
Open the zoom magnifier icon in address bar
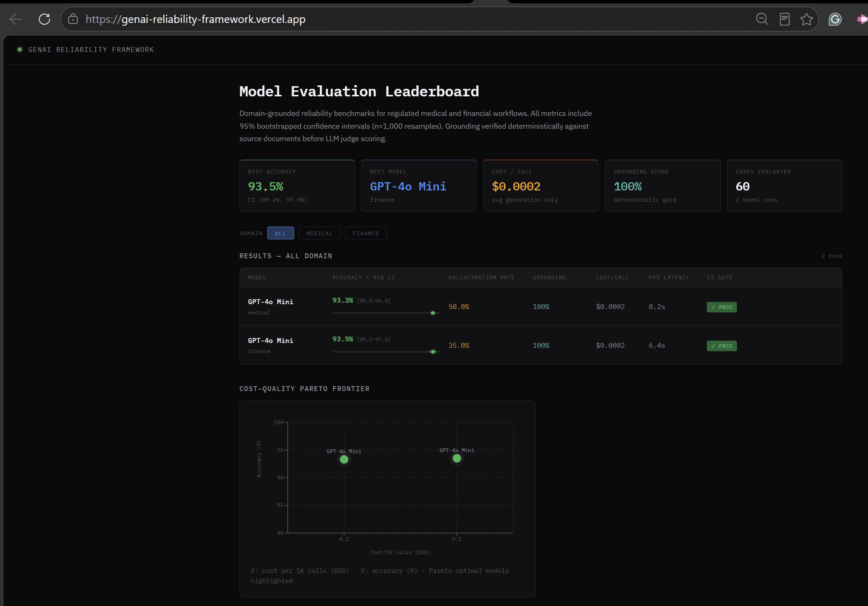(762, 19)
